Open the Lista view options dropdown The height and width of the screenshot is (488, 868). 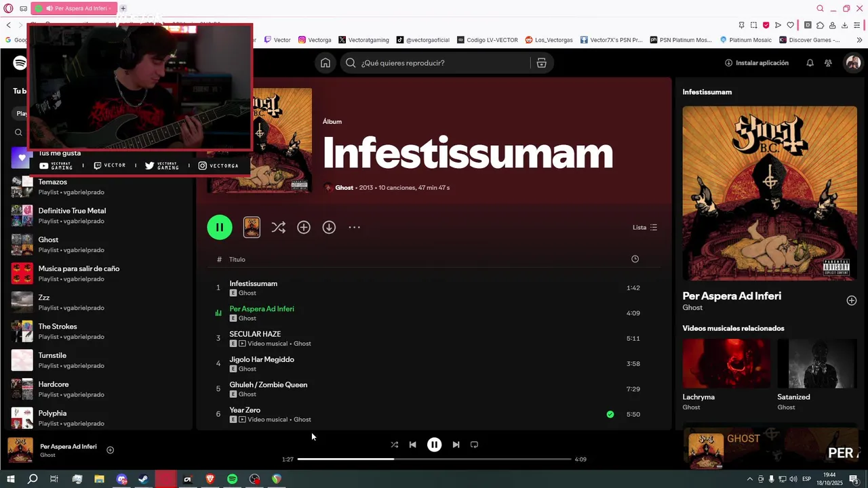point(645,228)
